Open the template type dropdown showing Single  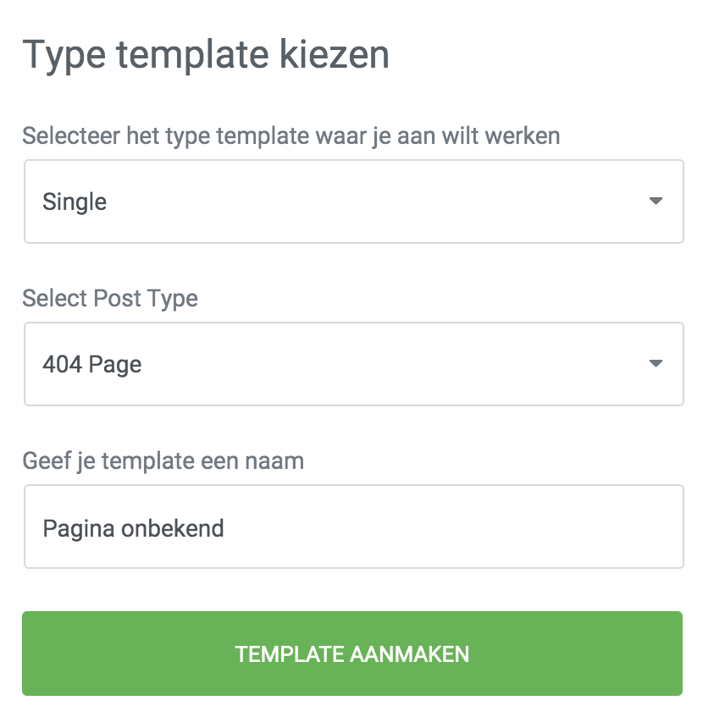tap(354, 201)
